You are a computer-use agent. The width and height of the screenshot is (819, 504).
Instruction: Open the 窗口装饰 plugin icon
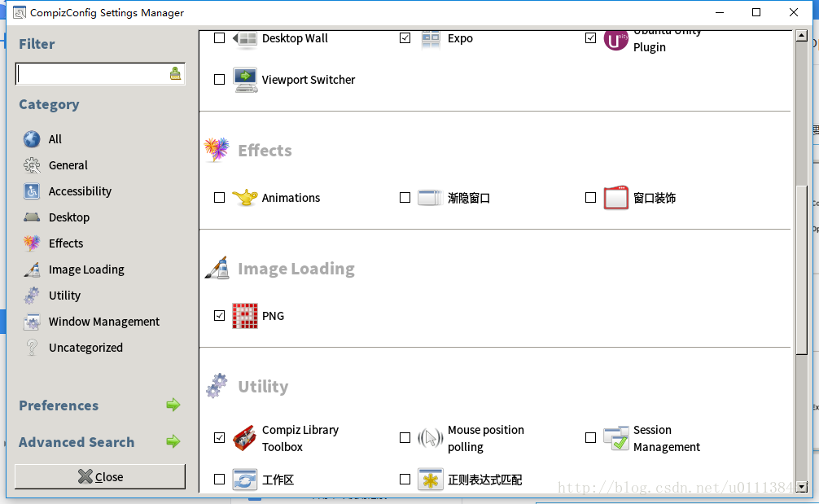coord(615,198)
